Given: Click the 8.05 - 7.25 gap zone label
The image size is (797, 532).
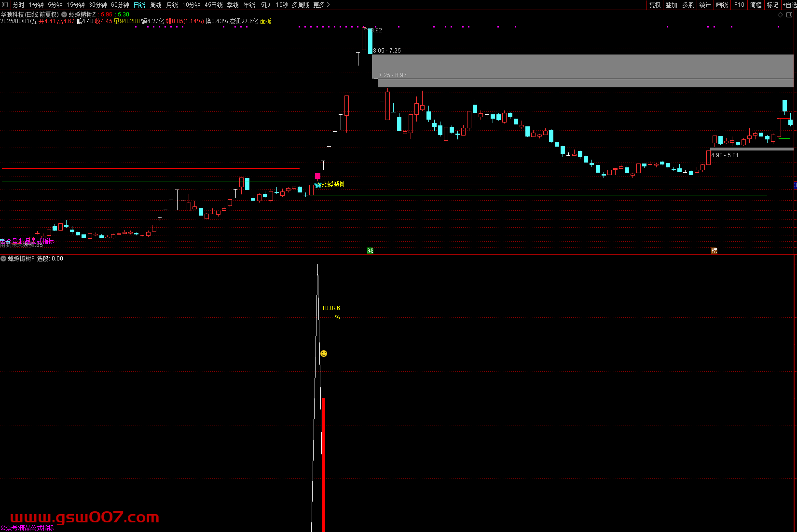Looking at the screenshot, I should pyautogui.click(x=387, y=51).
